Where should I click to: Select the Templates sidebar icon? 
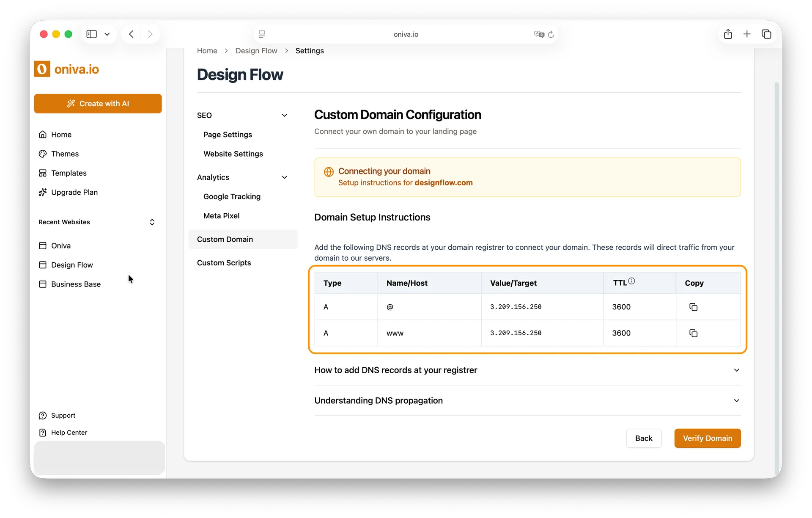click(43, 173)
